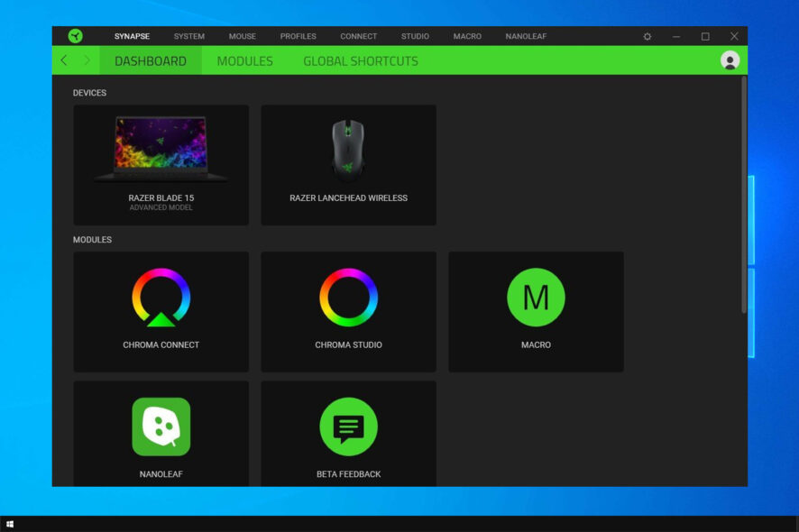Image resolution: width=799 pixels, height=532 pixels.
Task: Click the Nanoleaf module label
Action: pyautogui.click(x=161, y=474)
